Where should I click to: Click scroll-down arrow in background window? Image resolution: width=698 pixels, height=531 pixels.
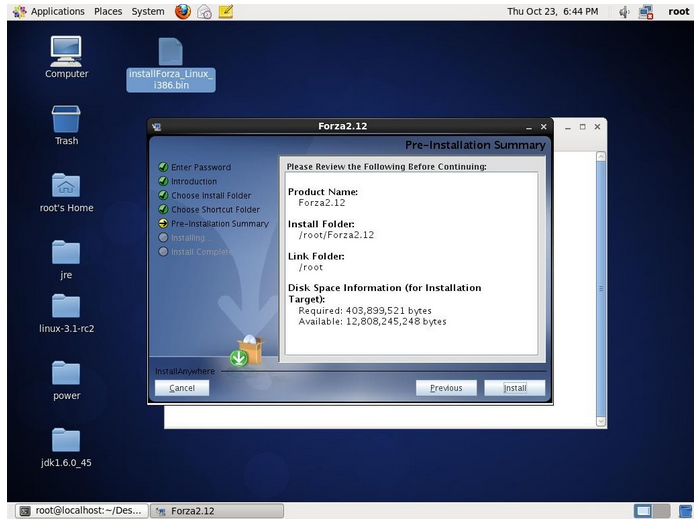click(601, 421)
